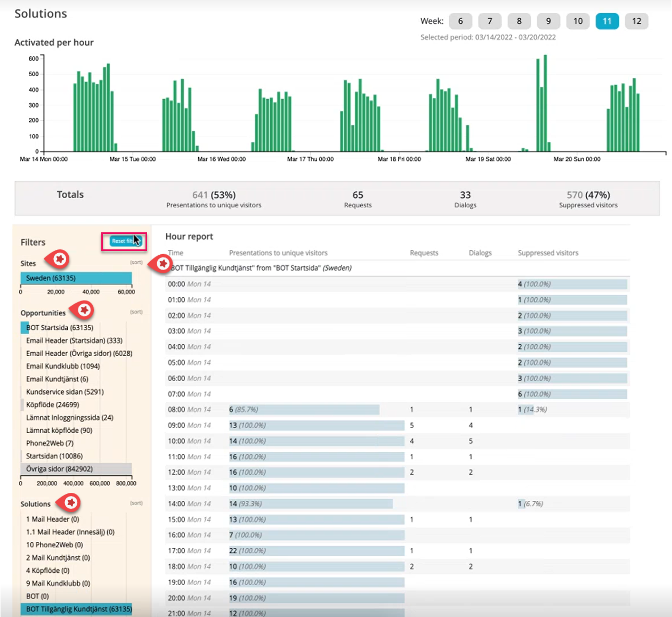Sort the Solutions filter list
The image size is (672, 617).
pyautogui.click(x=136, y=503)
